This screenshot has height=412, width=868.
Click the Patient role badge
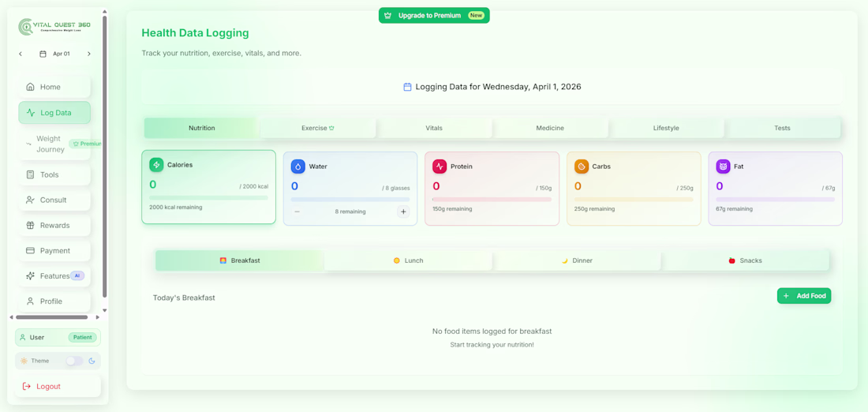click(x=83, y=337)
